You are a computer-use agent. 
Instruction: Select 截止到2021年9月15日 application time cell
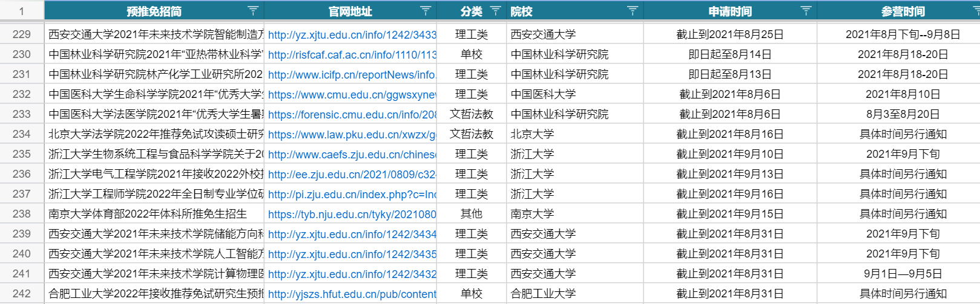(x=730, y=214)
